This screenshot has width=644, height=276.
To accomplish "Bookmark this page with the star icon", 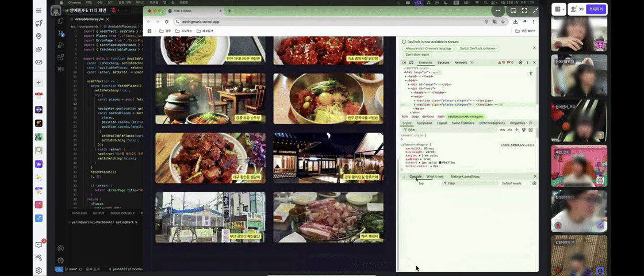I will click(x=503, y=22).
